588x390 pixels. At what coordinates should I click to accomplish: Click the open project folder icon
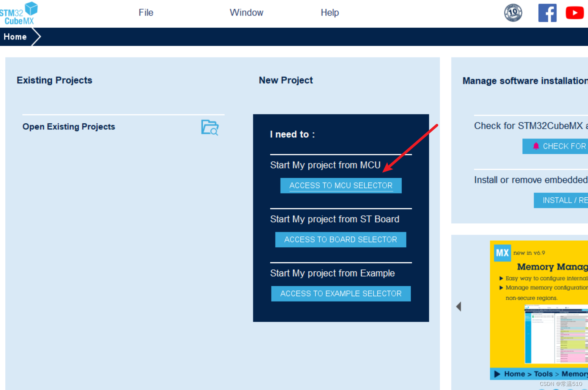pyautogui.click(x=210, y=127)
